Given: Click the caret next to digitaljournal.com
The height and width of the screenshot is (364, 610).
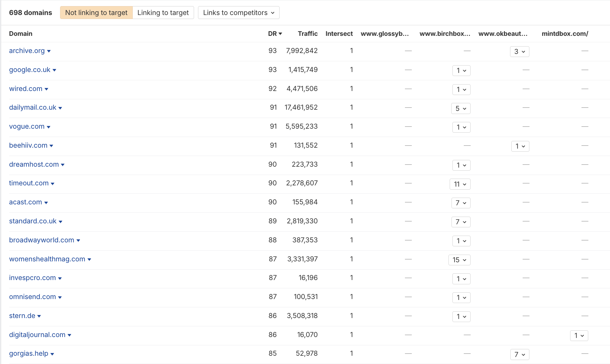Looking at the screenshot, I should pos(69,335).
